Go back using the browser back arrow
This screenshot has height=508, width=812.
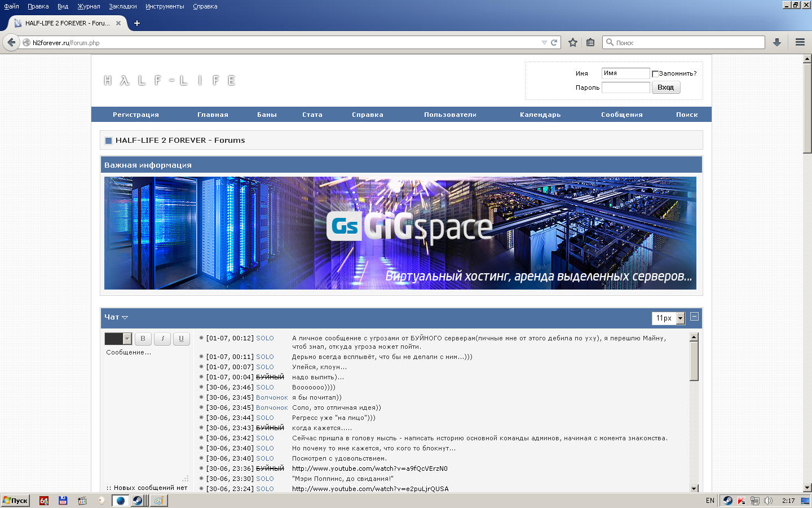coord(11,42)
